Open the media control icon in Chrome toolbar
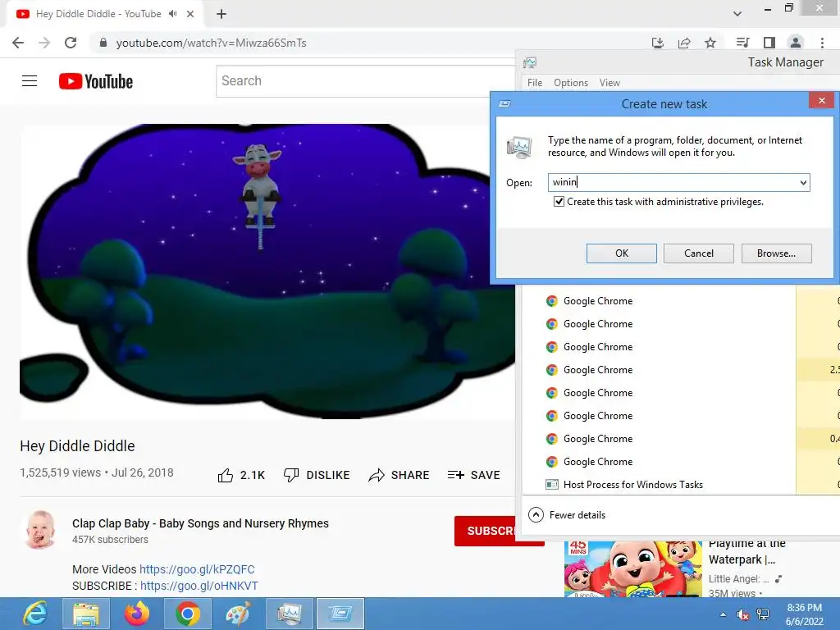This screenshot has width=840, height=630. (742, 43)
